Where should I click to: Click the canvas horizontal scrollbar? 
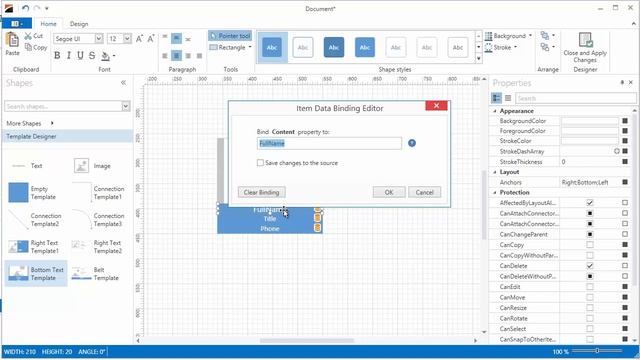(x=307, y=340)
